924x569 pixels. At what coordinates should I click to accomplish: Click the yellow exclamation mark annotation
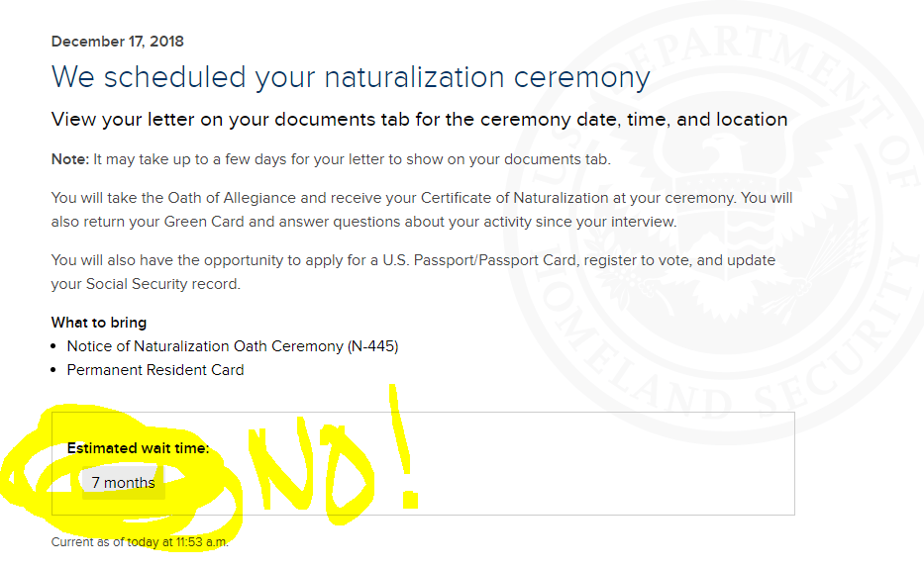pos(403,446)
